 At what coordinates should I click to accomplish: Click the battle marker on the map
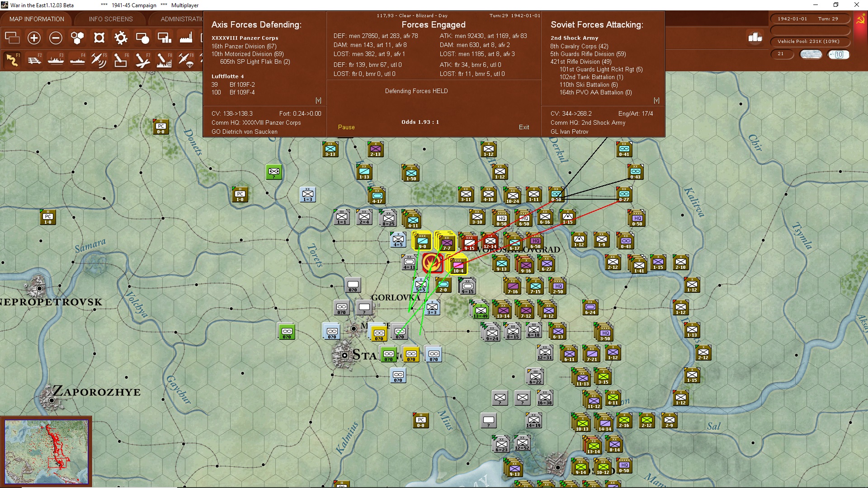(x=432, y=263)
